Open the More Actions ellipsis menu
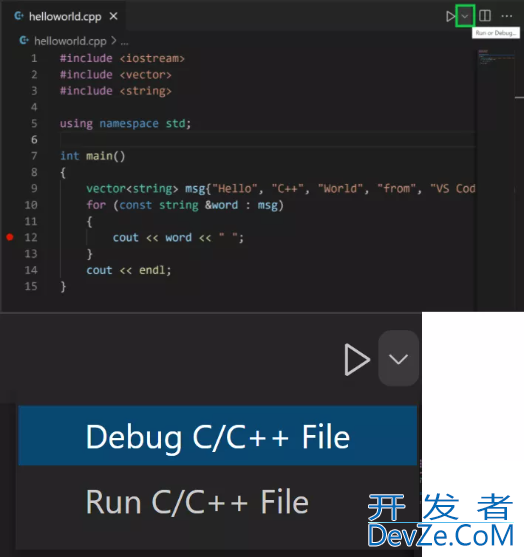The width and height of the screenshot is (524, 557). pos(507,16)
